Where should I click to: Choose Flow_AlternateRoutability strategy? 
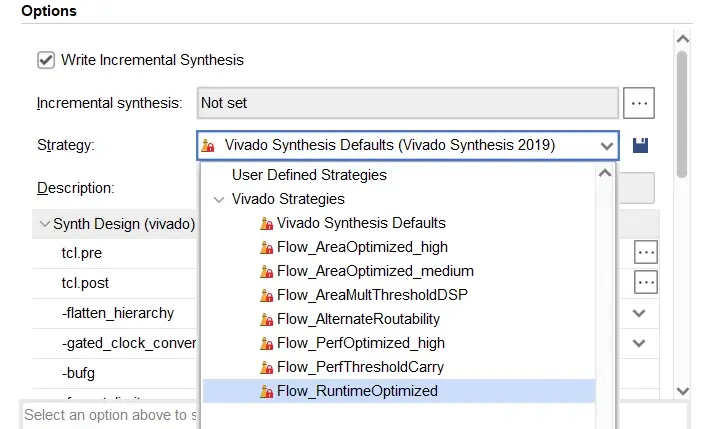coord(358,319)
